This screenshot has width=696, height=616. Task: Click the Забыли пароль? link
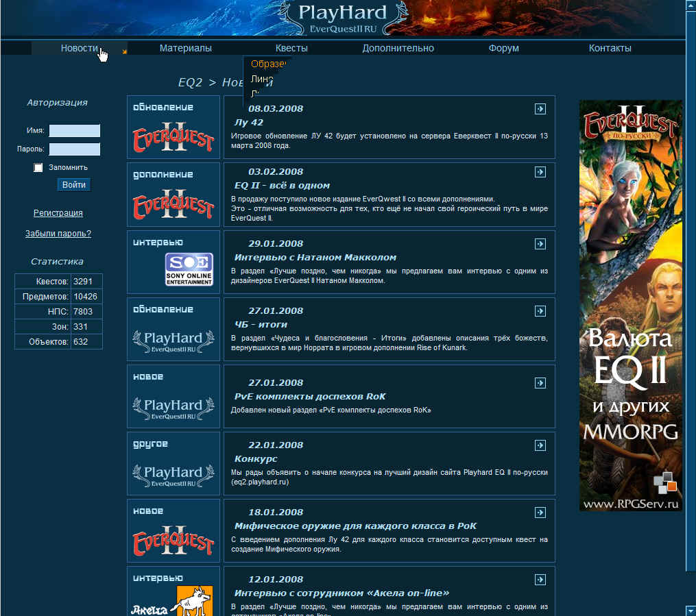pyautogui.click(x=58, y=233)
